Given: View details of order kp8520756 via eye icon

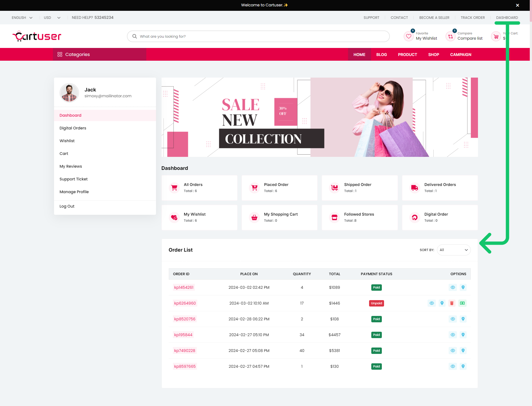Looking at the screenshot, I should (453, 319).
